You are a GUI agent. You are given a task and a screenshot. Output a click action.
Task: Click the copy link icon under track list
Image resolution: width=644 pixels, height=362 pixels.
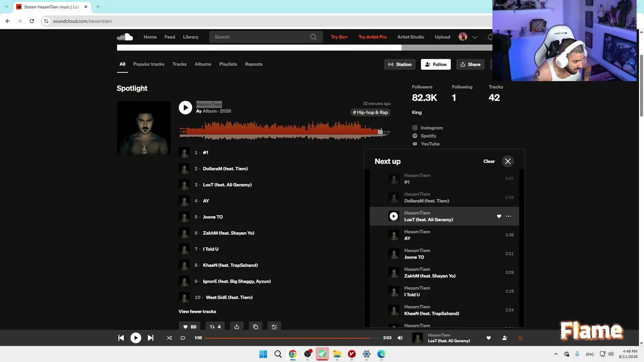tap(256, 327)
